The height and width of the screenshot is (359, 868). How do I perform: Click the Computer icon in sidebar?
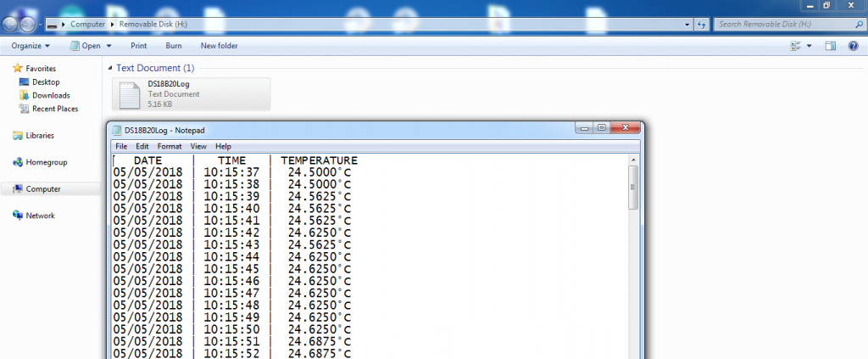[17, 189]
